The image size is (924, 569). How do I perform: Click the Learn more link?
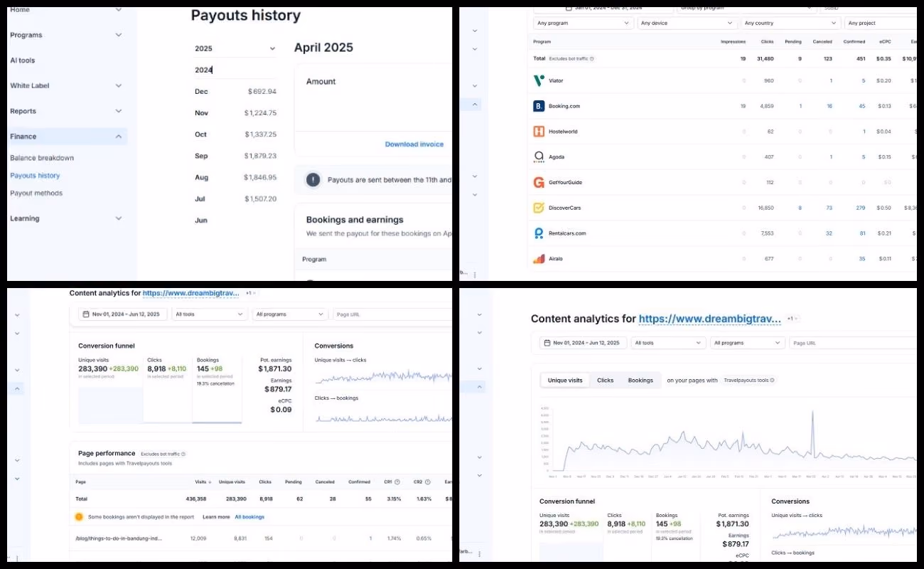click(216, 517)
